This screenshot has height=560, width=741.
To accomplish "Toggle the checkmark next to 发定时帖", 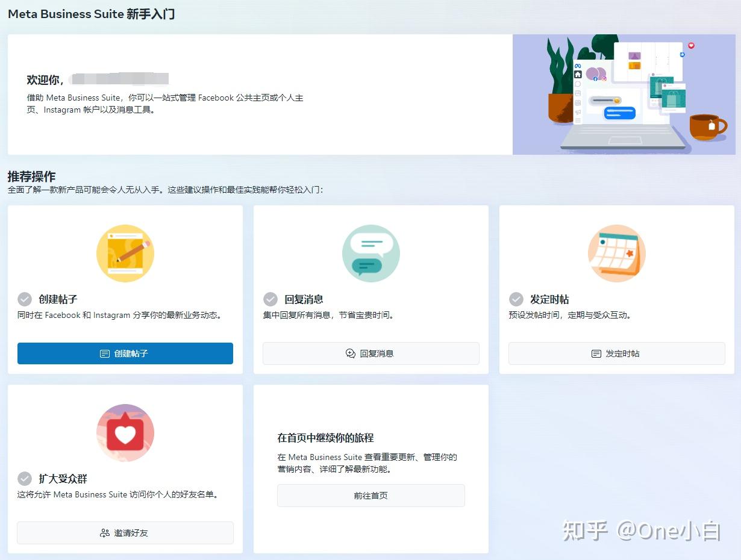I will coord(516,299).
